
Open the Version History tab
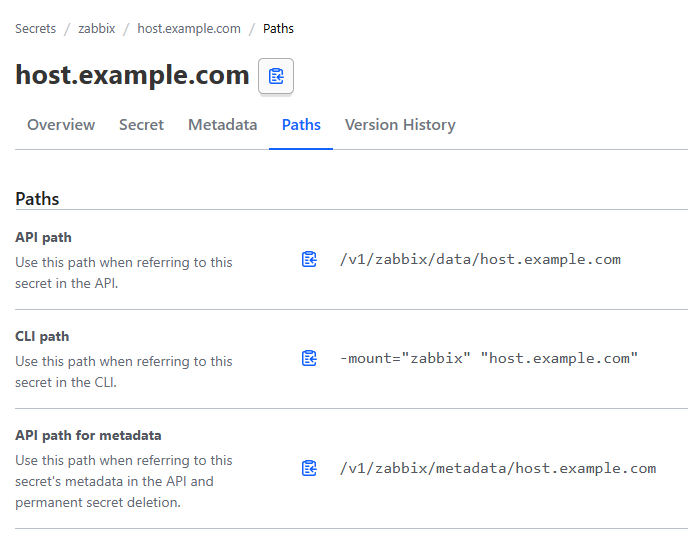400,125
